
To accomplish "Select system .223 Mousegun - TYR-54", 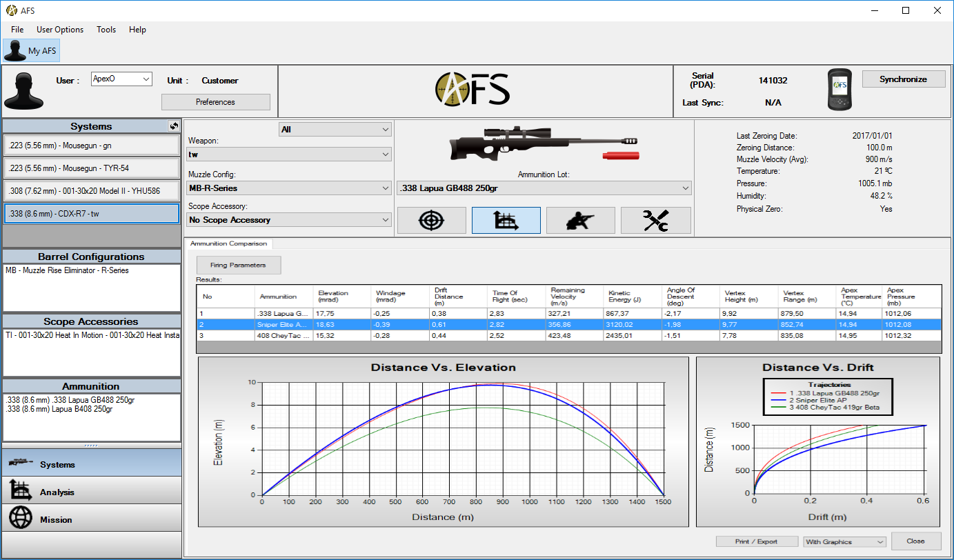I will click(x=91, y=168).
